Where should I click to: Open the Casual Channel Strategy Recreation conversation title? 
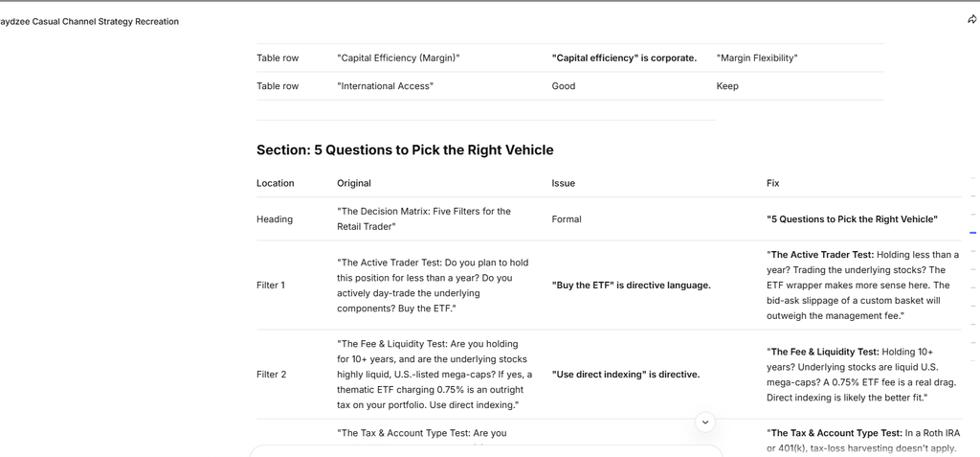point(89,21)
